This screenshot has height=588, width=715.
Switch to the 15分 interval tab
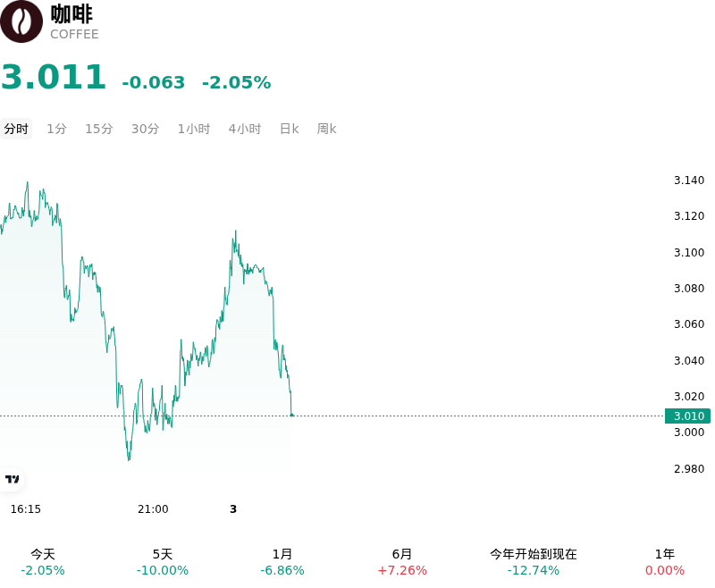click(x=99, y=129)
